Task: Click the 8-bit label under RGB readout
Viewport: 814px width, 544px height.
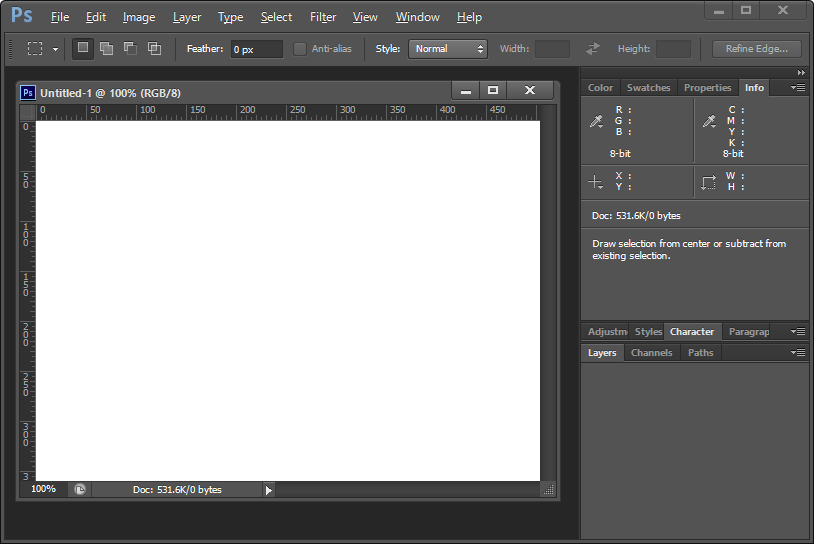Action: [x=620, y=154]
